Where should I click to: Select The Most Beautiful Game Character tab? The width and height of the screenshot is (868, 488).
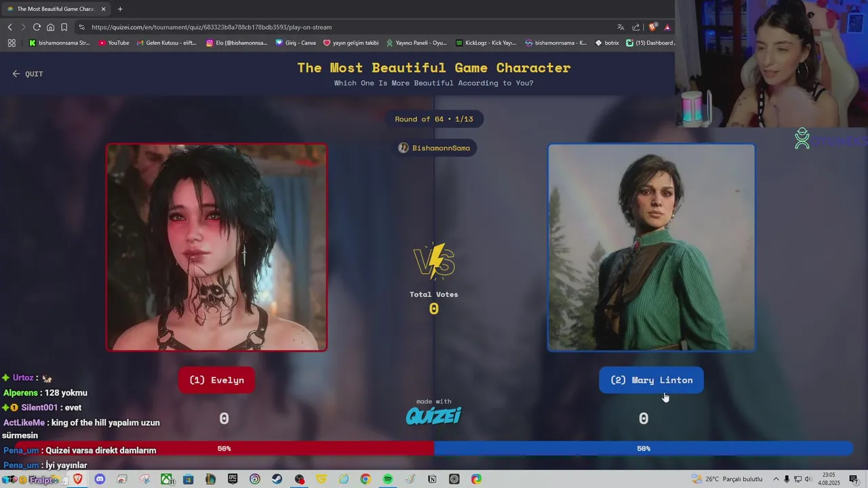pyautogui.click(x=54, y=9)
